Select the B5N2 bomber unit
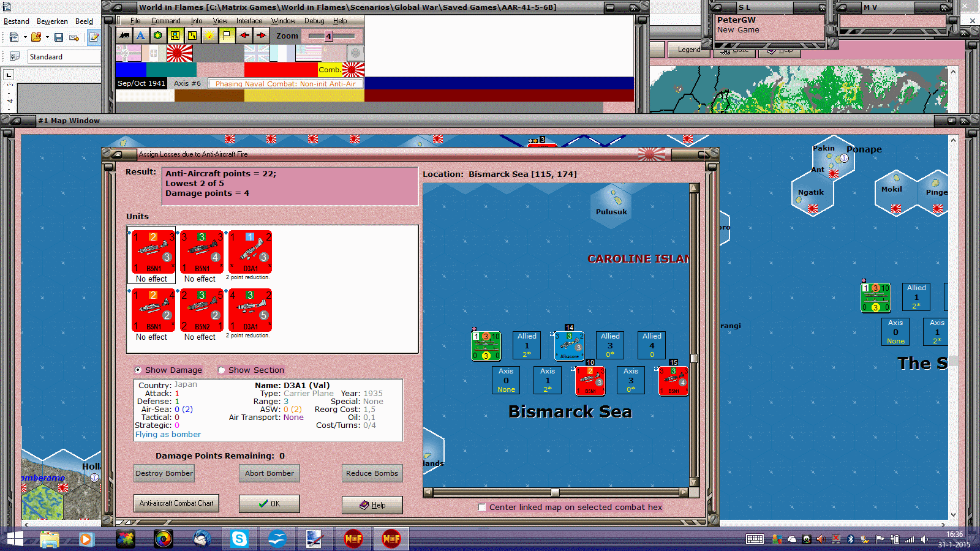The width and height of the screenshot is (980, 551). click(x=202, y=310)
